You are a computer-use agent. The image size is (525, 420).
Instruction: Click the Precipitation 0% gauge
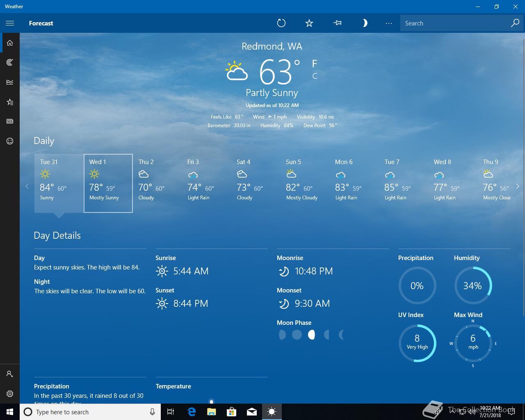(x=417, y=285)
